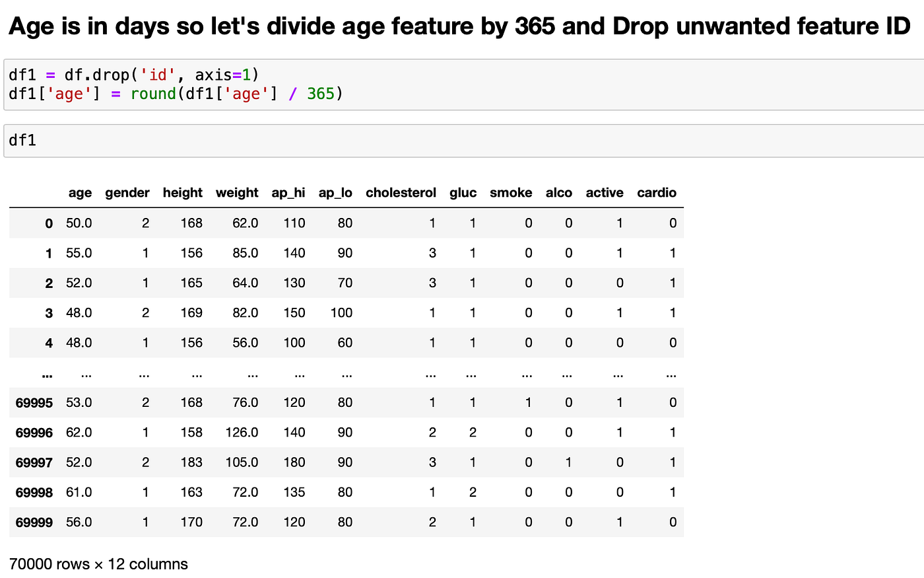Click row index 69999

[34, 523]
